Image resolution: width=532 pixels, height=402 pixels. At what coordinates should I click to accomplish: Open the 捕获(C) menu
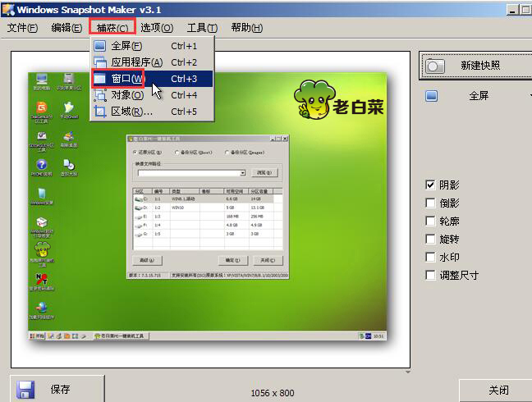tap(112, 27)
